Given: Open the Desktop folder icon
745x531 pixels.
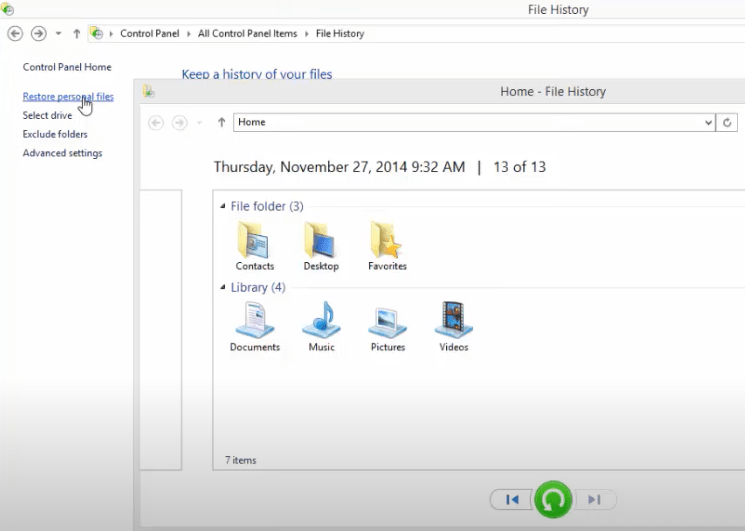Looking at the screenshot, I should coord(321,240).
